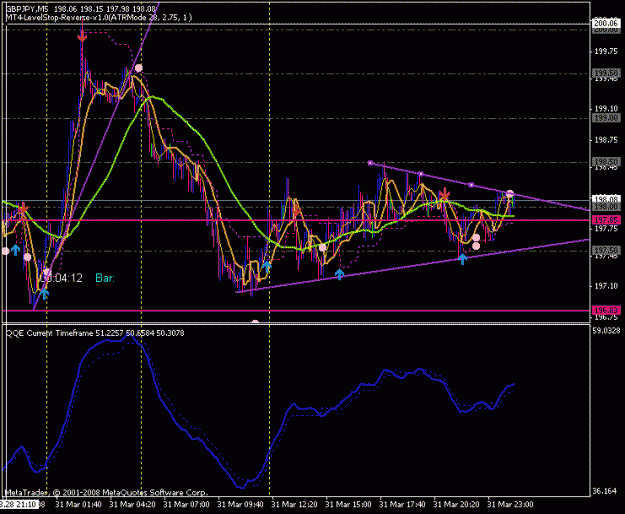
Task: Select the red down arrow at the chart high
Action: click(x=82, y=36)
